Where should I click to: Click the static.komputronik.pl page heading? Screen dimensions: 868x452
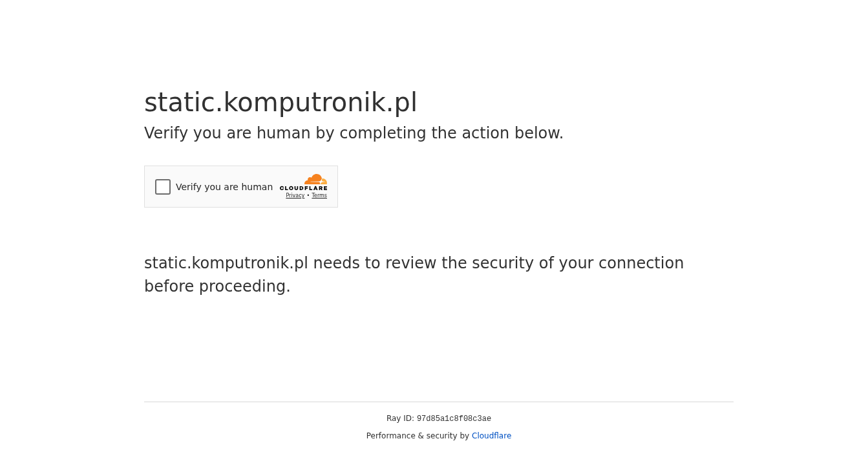click(281, 102)
